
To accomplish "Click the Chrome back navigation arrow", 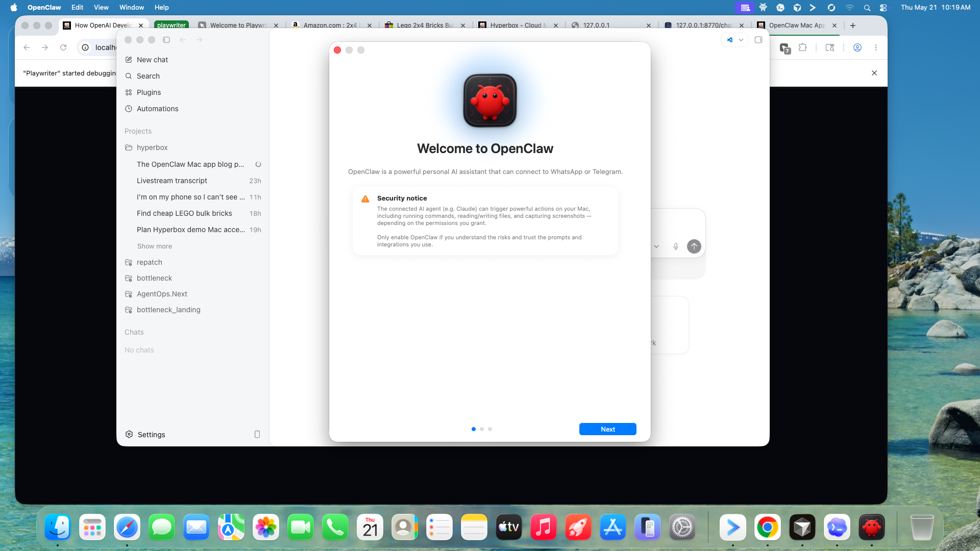I will pos(27,47).
